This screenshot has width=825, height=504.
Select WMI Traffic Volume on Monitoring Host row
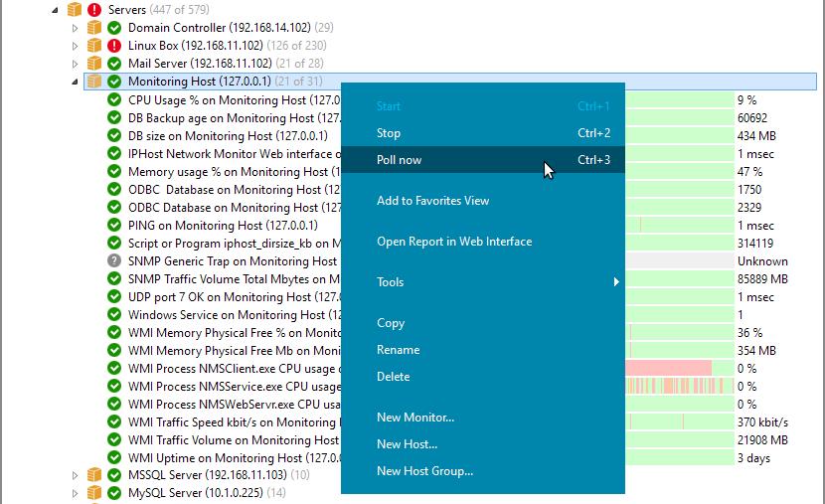pos(235,439)
